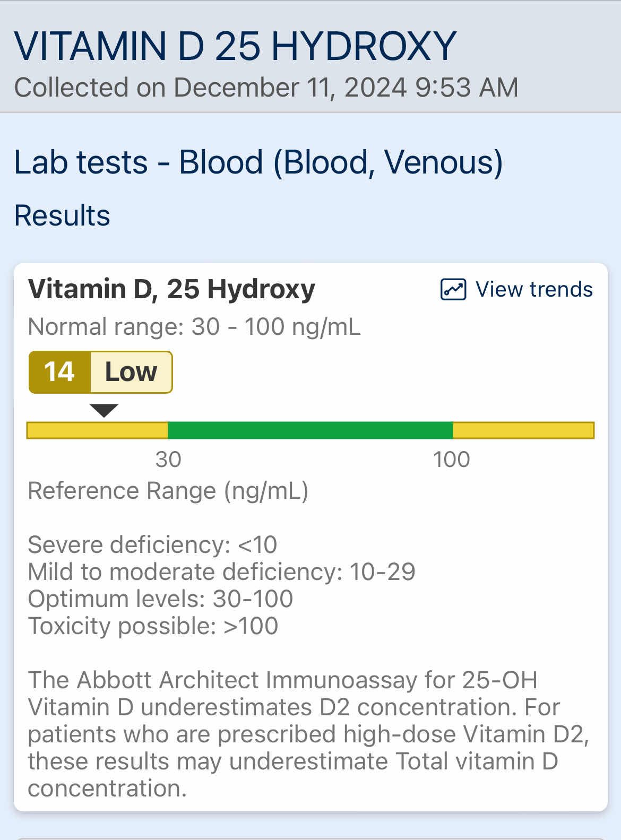Image resolution: width=621 pixels, height=840 pixels.
Task: Tap the Lab tests - Blood heading
Action: 258,162
